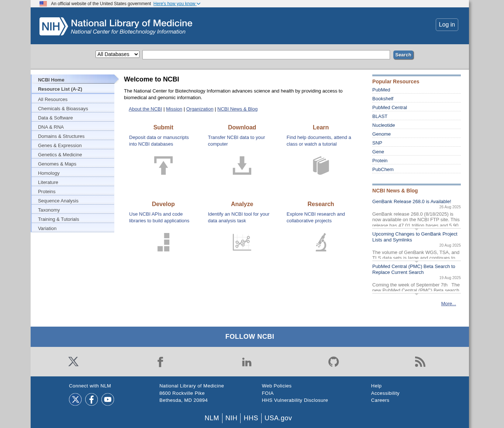Select NCBI Home in the sidebar

73,80
